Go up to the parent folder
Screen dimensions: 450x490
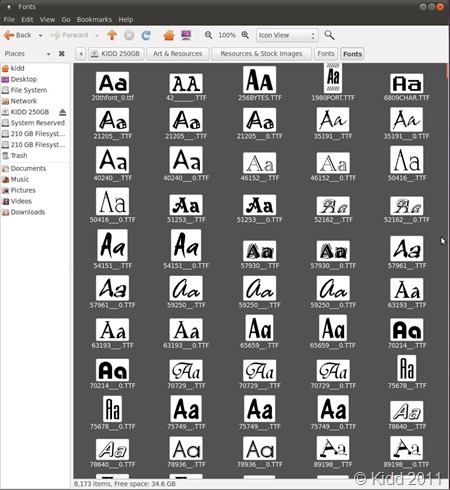click(x=112, y=35)
